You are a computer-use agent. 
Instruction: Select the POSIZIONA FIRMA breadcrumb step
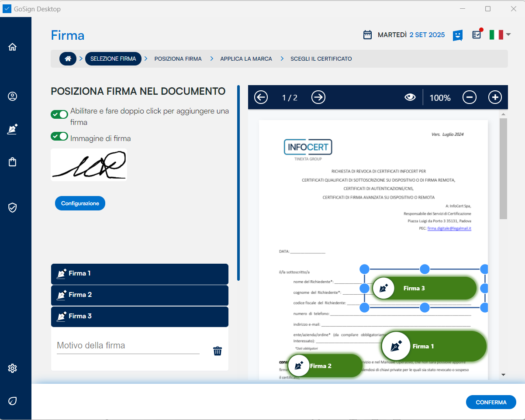tap(178, 59)
